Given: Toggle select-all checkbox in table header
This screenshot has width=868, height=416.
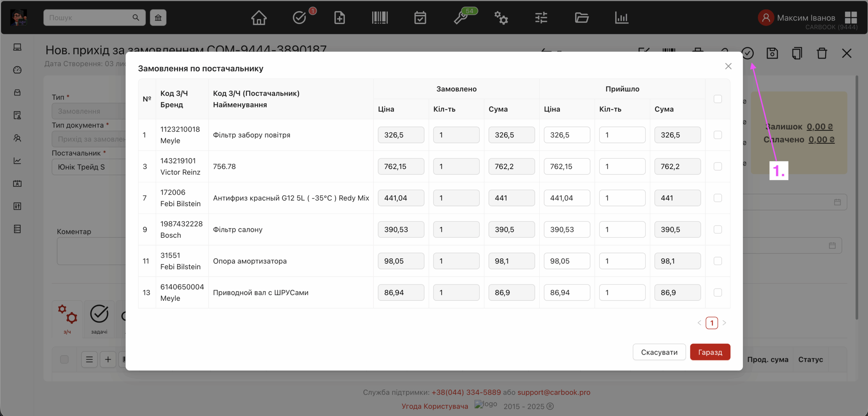Looking at the screenshot, I should [717, 99].
